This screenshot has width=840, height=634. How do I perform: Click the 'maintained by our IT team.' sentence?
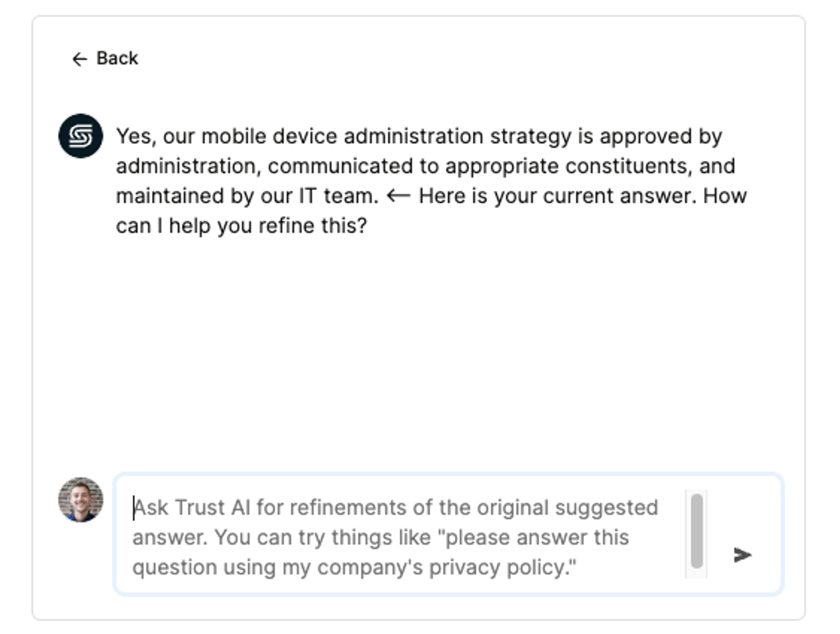pyautogui.click(x=247, y=196)
